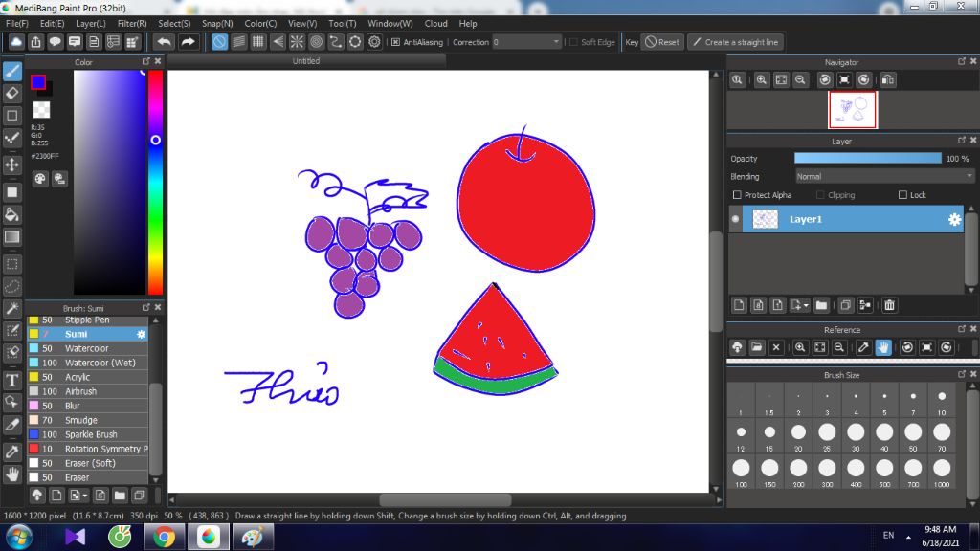Toggle the Clipping checkbox

point(820,195)
